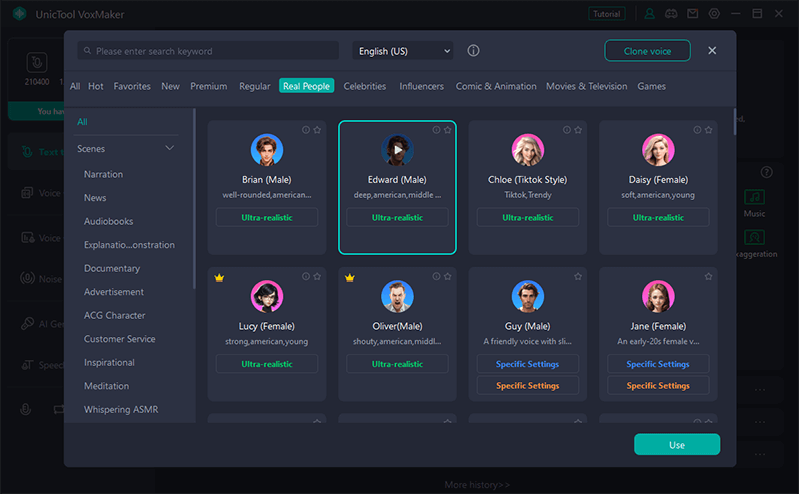The width and height of the screenshot is (799, 494).
Task: Close the voice selection dialog
Action: tap(712, 50)
